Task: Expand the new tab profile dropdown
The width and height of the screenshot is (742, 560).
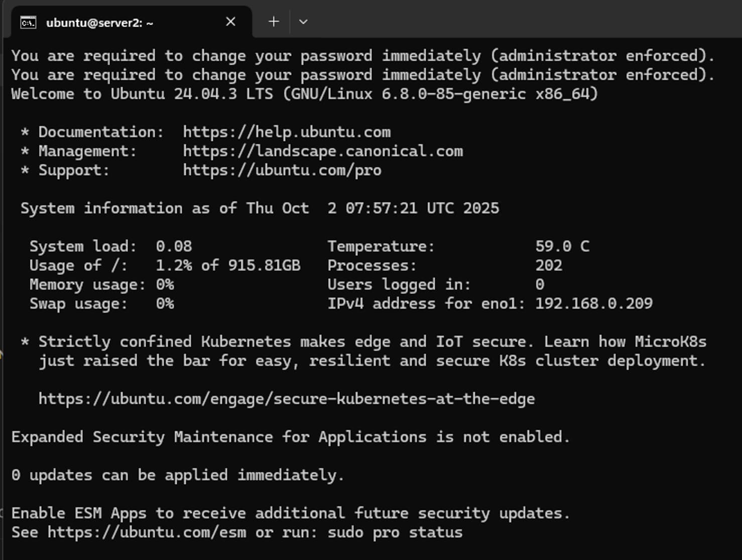Action: (303, 22)
